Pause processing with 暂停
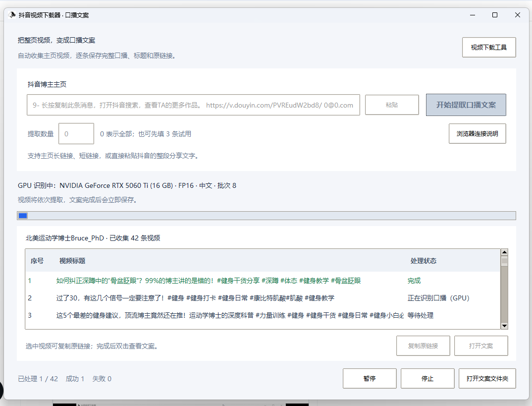This screenshot has height=406, width=532. tap(370, 379)
